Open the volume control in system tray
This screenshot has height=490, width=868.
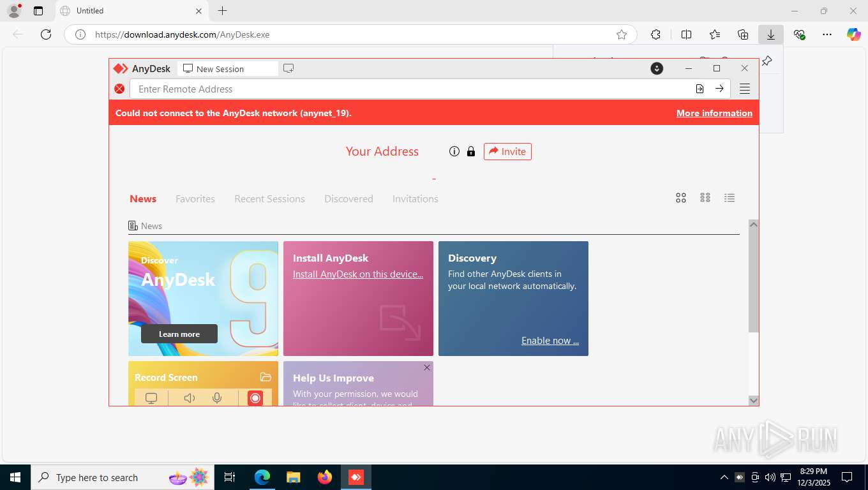coord(770,477)
